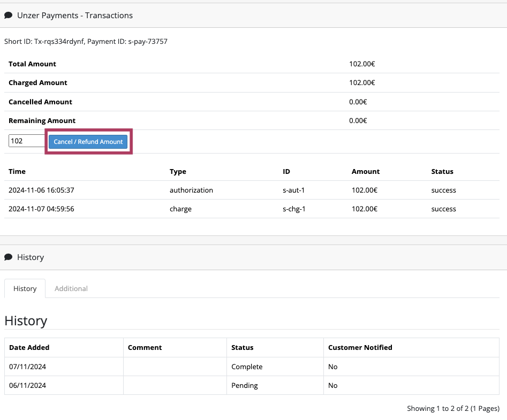Click the History section comment bubble icon
This screenshot has height=420, width=507.
(x=9, y=257)
